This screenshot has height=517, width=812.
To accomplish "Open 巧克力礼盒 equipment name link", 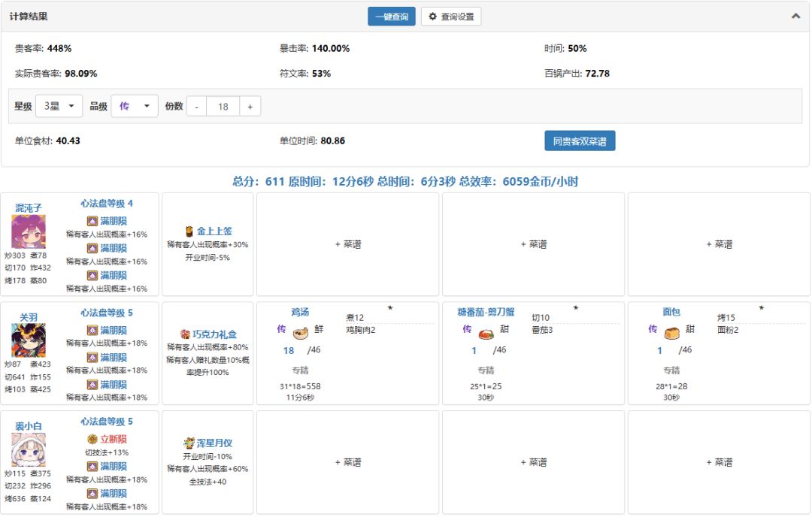I will click(x=214, y=334).
